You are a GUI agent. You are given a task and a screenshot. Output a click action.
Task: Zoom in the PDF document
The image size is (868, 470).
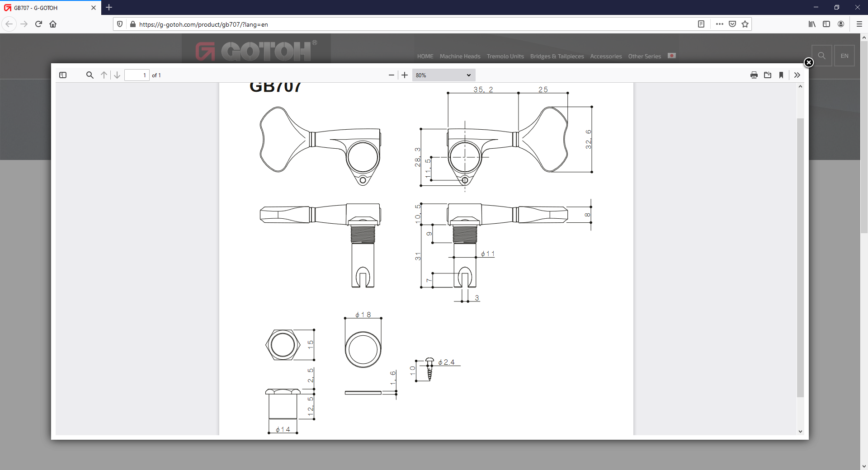coord(405,75)
